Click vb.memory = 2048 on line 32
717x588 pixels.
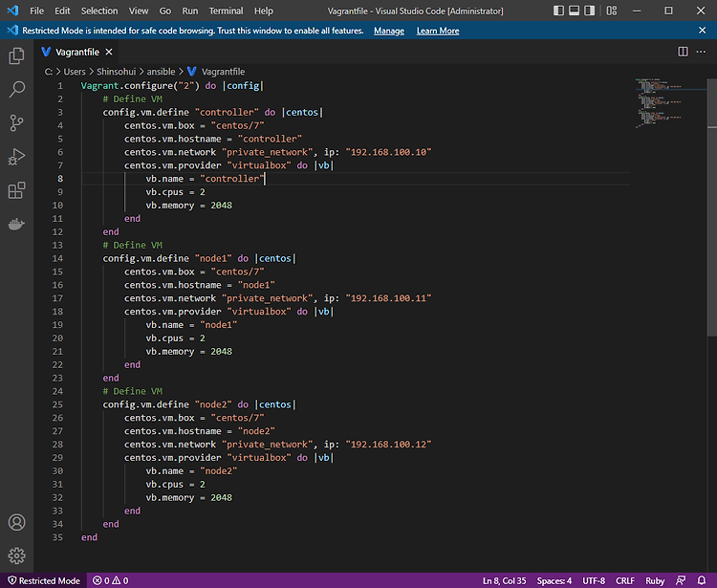tap(189, 497)
